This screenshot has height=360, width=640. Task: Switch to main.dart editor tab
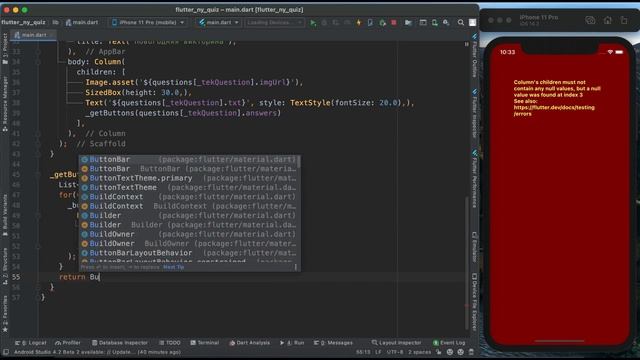(x=33, y=35)
